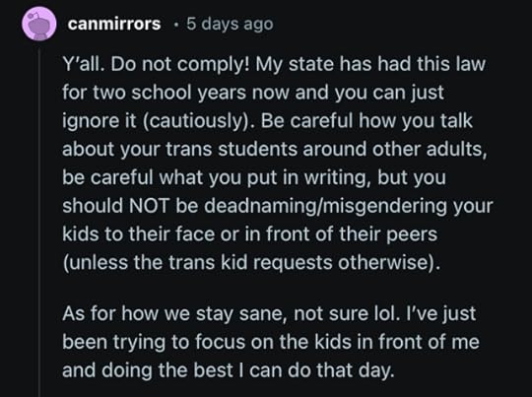Click the word "NOT" in the comment
The width and height of the screenshot is (532, 397).
tap(149, 206)
